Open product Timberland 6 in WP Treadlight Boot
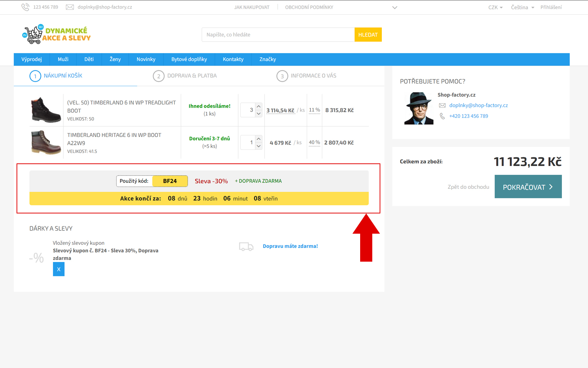The height and width of the screenshot is (368, 588). click(x=122, y=106)
